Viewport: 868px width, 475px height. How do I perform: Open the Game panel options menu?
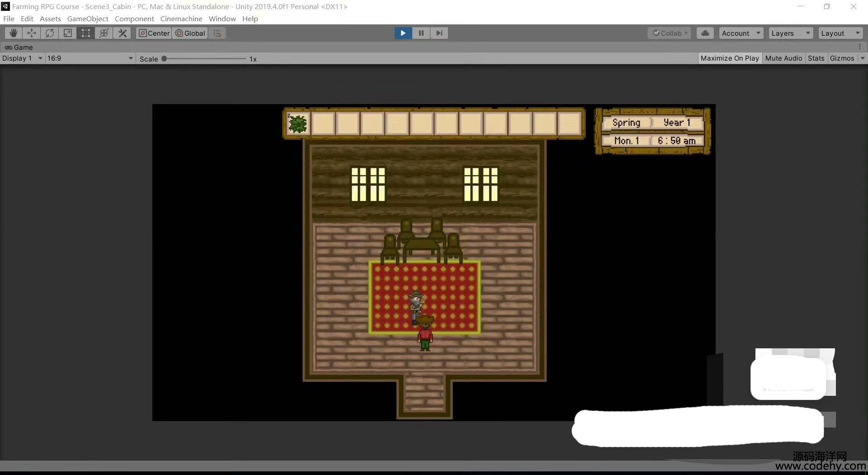pyautogui.click(x=860, y=47)
